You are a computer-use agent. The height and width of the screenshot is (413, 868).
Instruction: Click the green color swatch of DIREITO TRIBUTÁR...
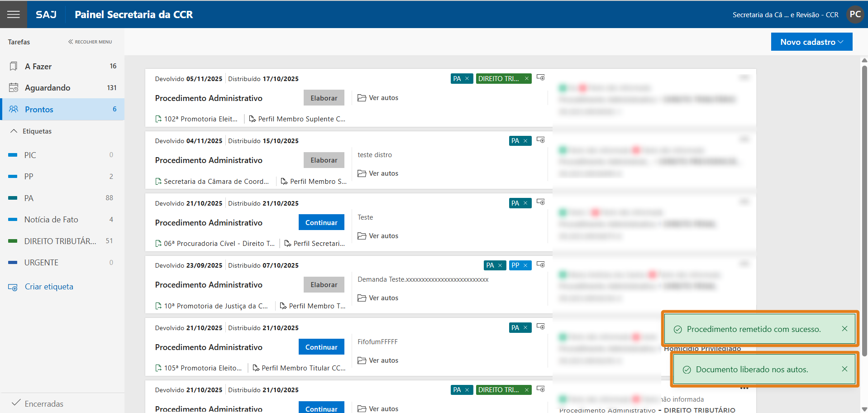pyautogui.click(x=13, y=241)
